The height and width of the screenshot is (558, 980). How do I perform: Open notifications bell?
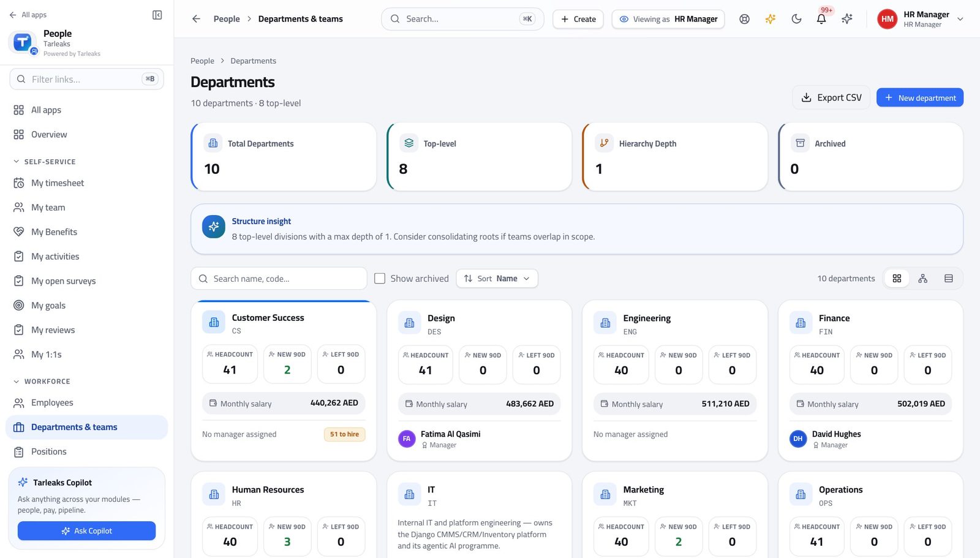(x=821, y=19)
